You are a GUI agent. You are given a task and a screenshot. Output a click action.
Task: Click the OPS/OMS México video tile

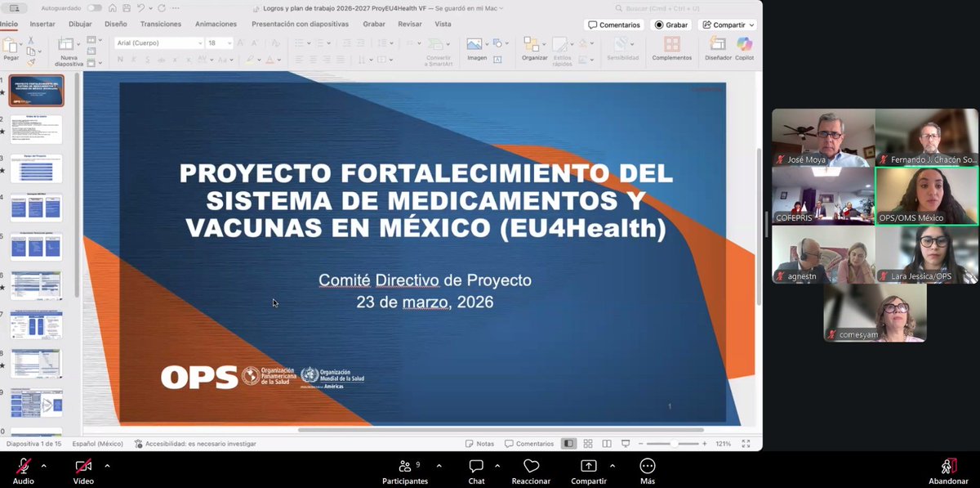(926, 195)
